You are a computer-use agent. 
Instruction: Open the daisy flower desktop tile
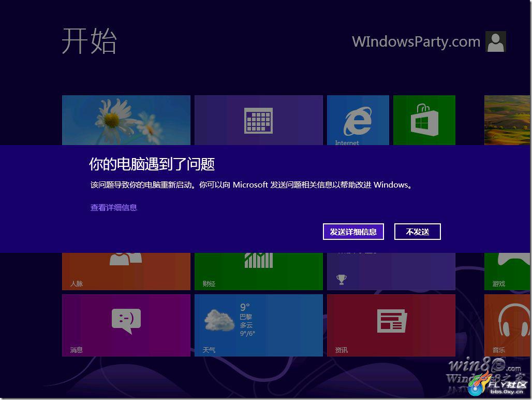(x=126, y=120)
